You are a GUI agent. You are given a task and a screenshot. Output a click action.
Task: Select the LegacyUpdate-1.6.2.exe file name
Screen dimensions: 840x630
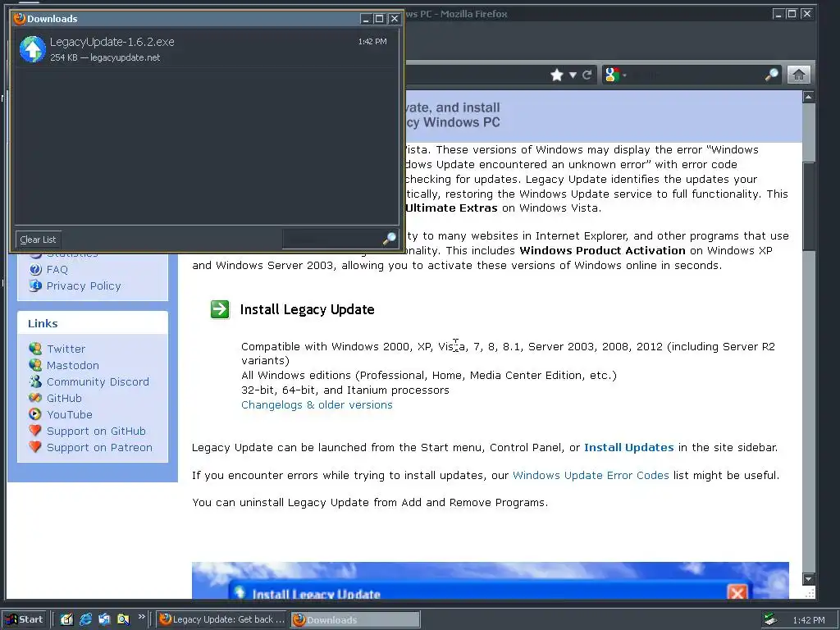(112, 42)
